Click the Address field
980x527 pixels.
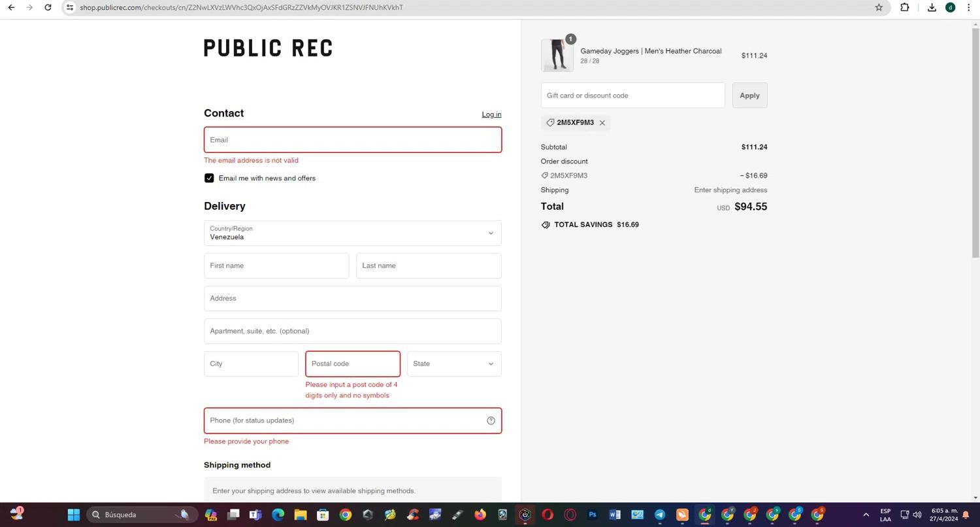point(353,299)
